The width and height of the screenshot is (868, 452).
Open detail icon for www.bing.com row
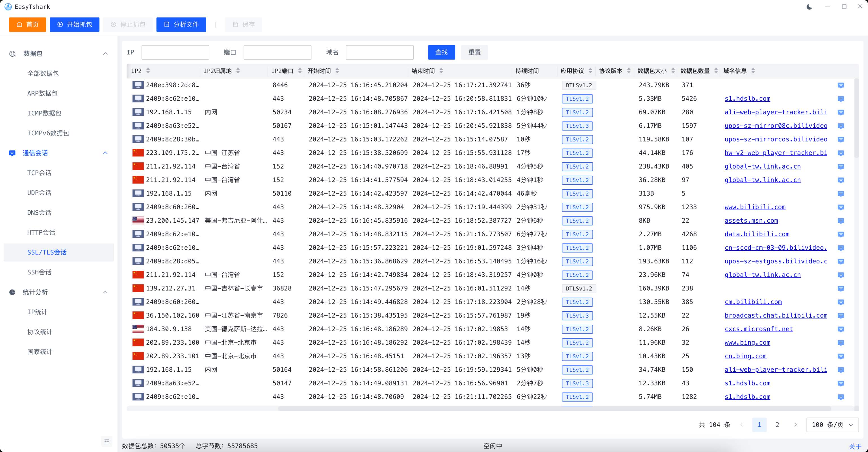coord(840,343)
